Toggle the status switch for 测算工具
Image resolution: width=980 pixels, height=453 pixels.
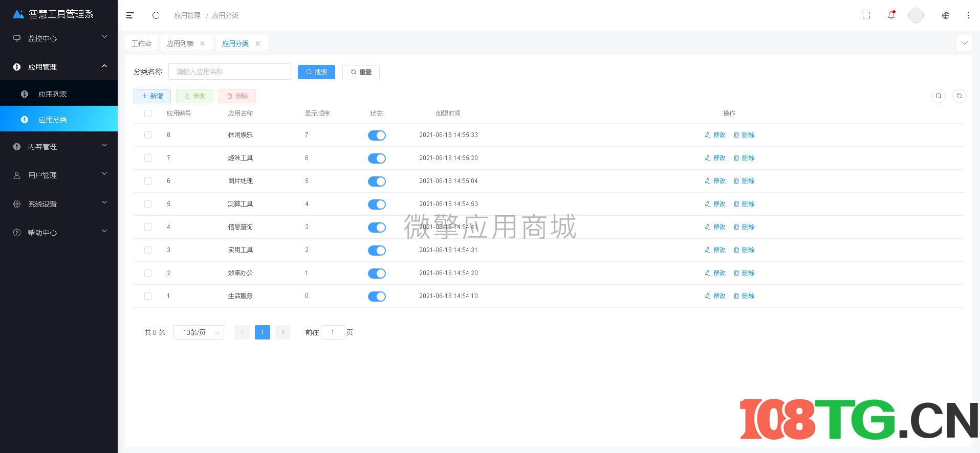coord(377,205)
